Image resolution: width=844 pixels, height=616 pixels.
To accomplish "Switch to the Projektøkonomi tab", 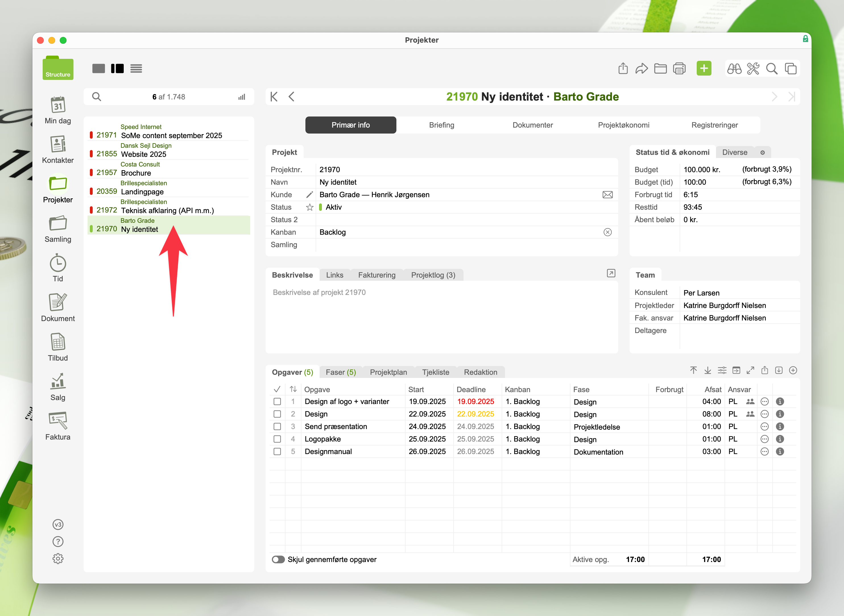I will coord(624,125).
